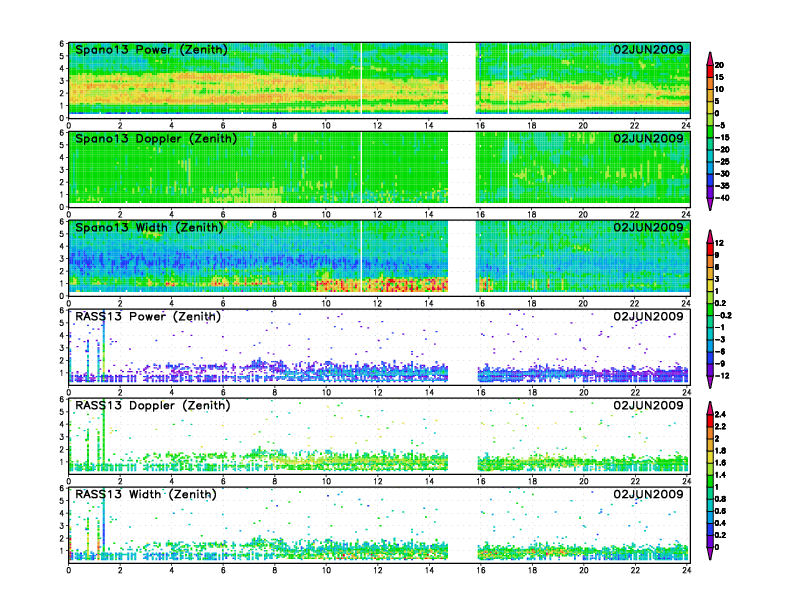
Task: Click the "1.6" label on the lowest color scale
Action: coord(720,463)
